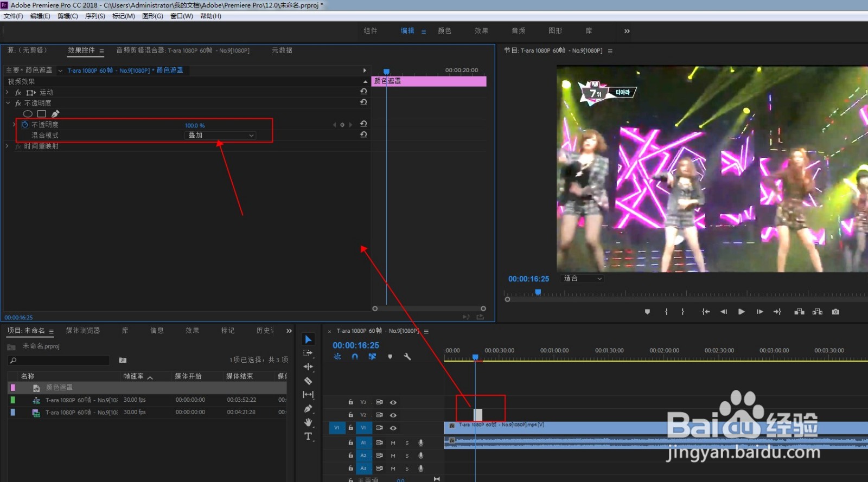Go to Out point
Image resolution: width=868 pixels, height=482 pixels.
[x=777, y=312]
